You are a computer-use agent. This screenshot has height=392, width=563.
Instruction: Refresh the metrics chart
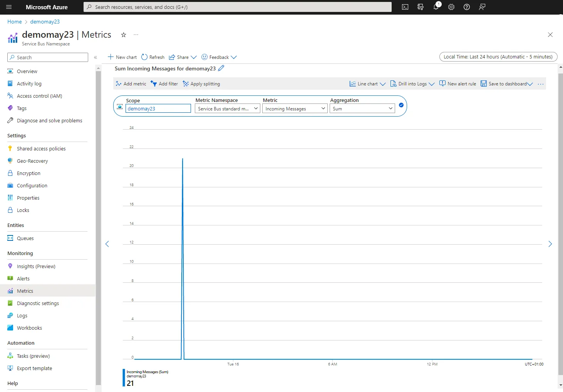[153, 57]
